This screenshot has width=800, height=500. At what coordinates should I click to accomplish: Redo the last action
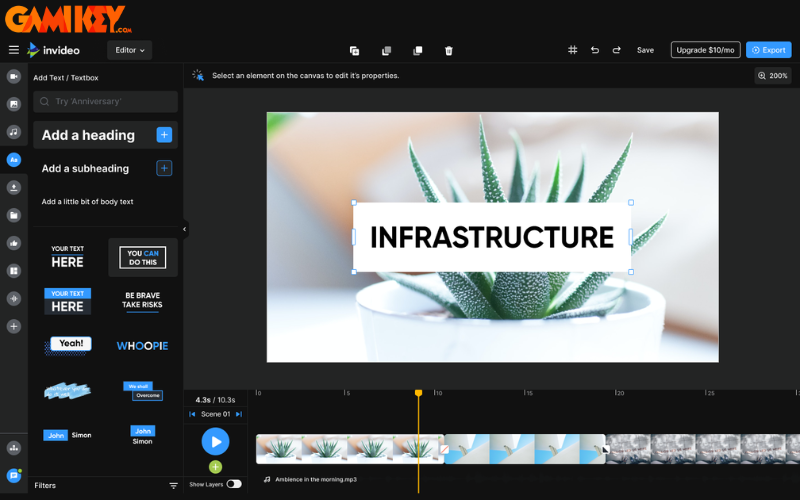(x=616, y=50)
